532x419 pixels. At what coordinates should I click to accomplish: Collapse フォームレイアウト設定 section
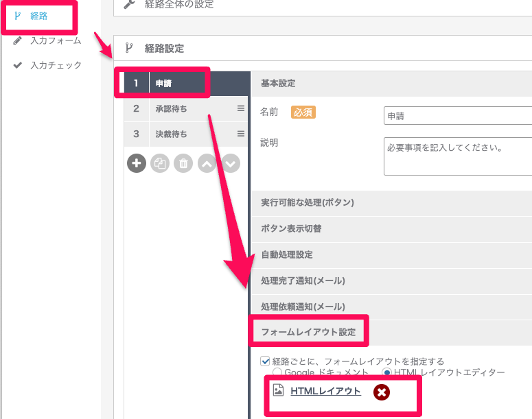(391, 332)
